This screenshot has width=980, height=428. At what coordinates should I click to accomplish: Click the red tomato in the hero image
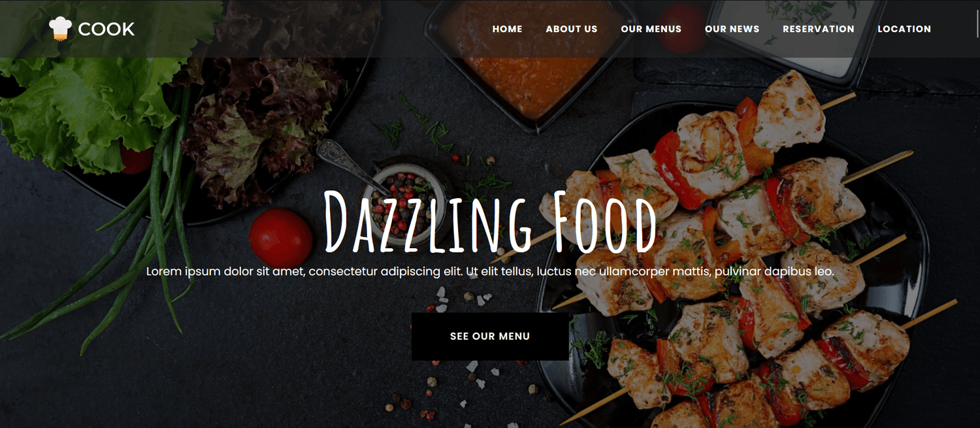281,239
